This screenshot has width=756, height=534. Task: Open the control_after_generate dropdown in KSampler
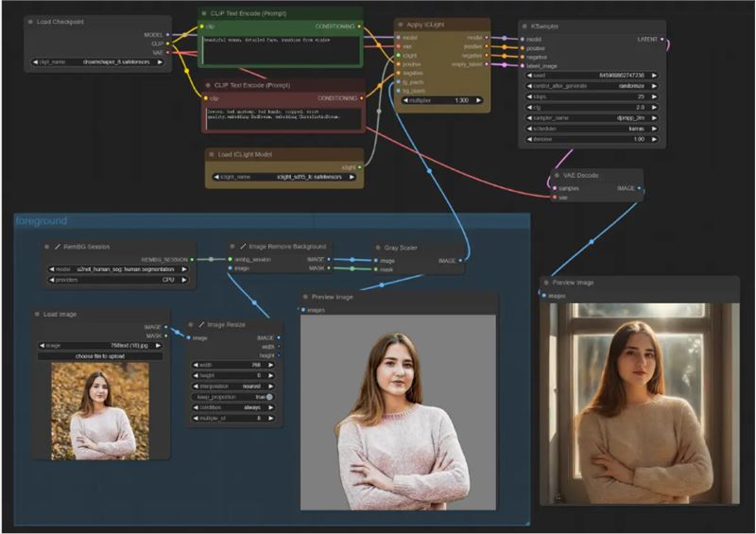(592, 86)
